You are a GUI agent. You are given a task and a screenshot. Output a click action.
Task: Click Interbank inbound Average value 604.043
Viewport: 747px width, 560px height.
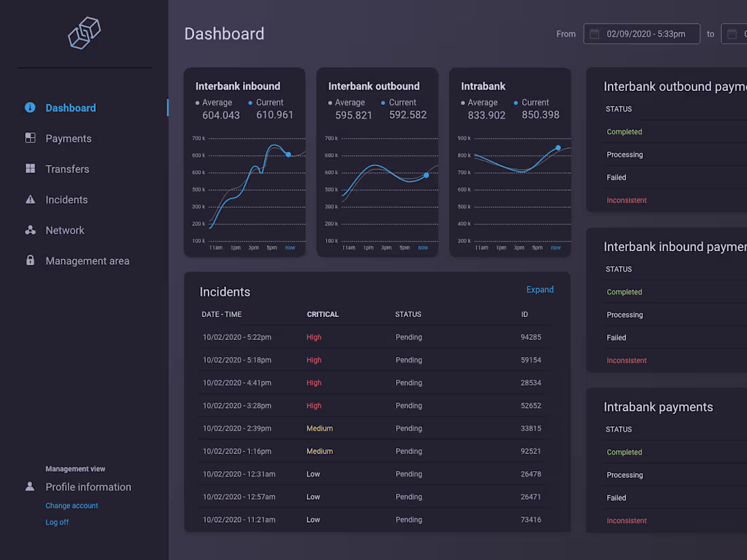pos(221,115)
